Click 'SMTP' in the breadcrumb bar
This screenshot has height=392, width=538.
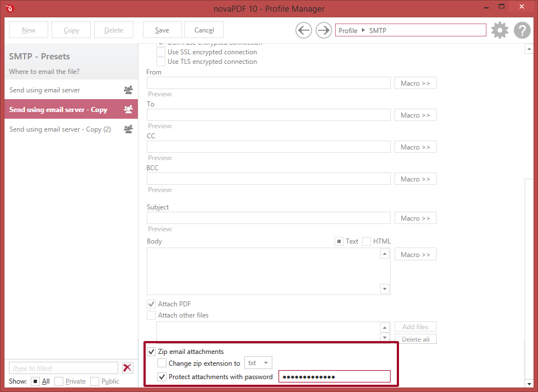(377, 31)
